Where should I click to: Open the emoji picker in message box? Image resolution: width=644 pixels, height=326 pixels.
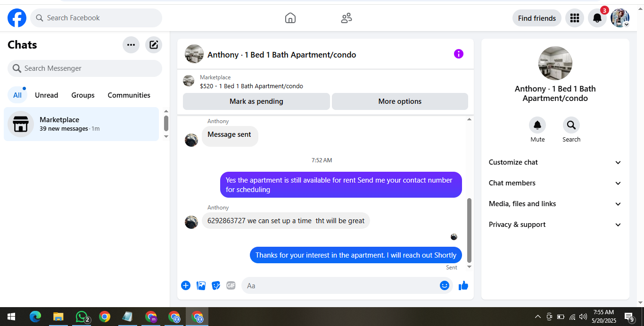[445, 285]
